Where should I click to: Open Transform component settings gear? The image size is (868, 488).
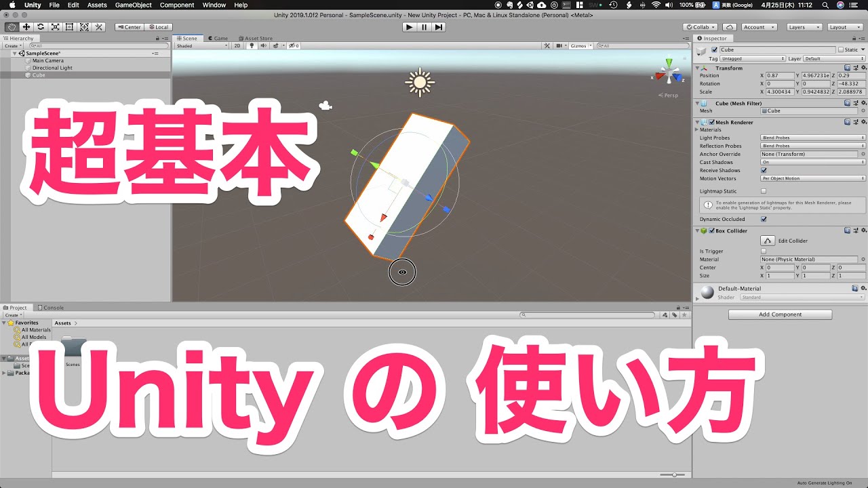coord(863,68)
